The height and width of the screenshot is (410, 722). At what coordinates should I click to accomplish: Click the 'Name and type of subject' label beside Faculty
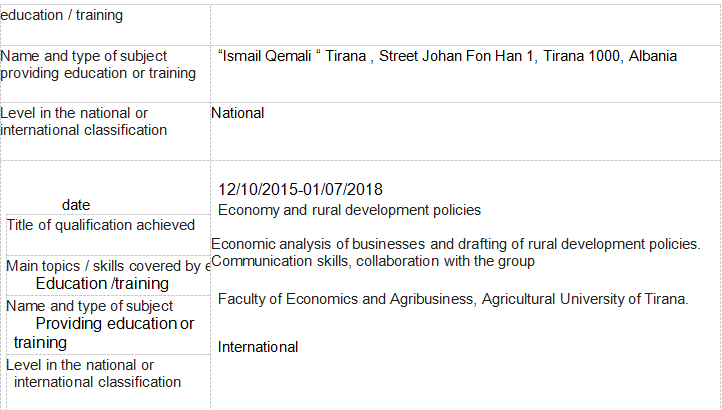pyautogui.click(x=89, y=306)
